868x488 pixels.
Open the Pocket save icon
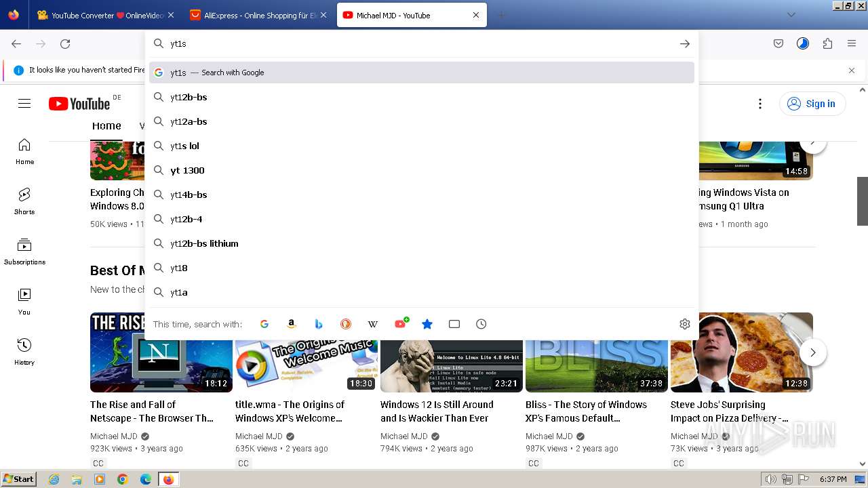778,43
